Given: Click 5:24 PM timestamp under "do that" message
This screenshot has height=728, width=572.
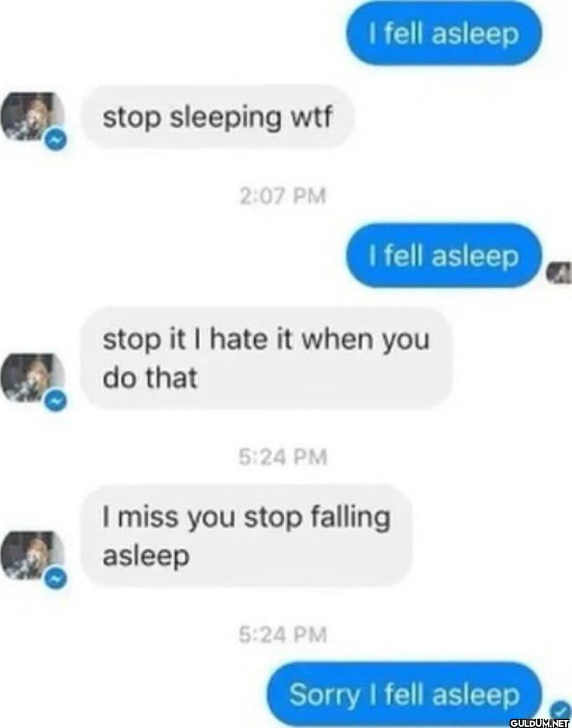Looking at the screenshot, I should [x=283, y=457].
